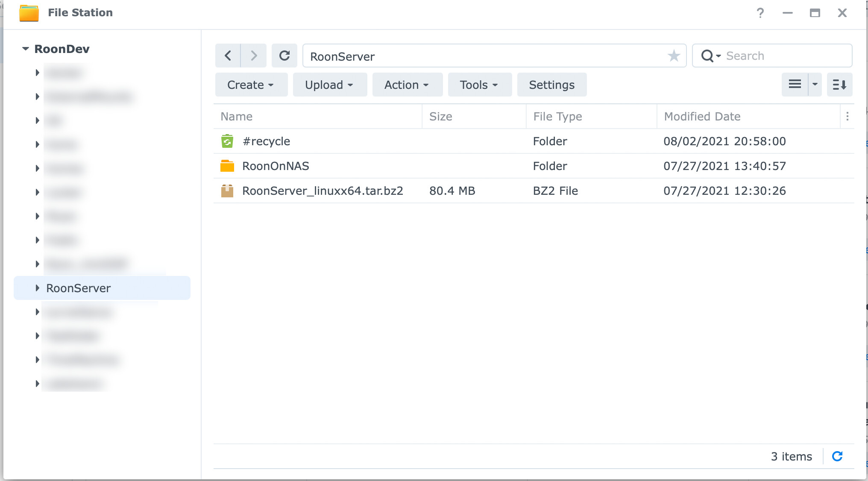The height and width of the screenshot is (481, 868).
Task: Select the RoonServer_linuxx64.tar.bz2 archive icon
Action: [227, 191]
